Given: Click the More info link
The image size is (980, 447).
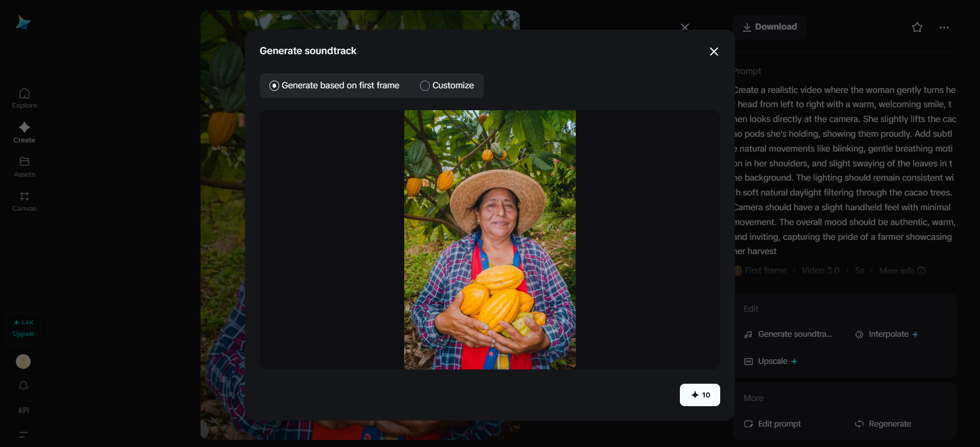Looking at the screenshot, I should point(902,271).
